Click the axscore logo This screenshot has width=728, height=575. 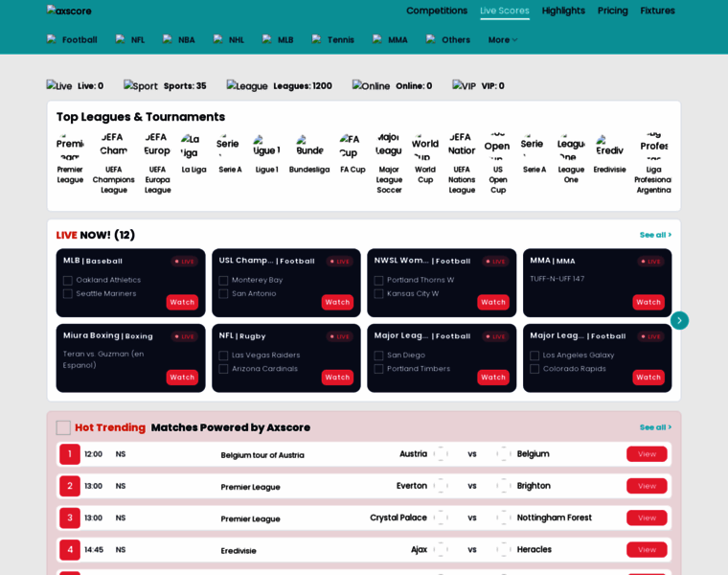(x=69, y=11)
